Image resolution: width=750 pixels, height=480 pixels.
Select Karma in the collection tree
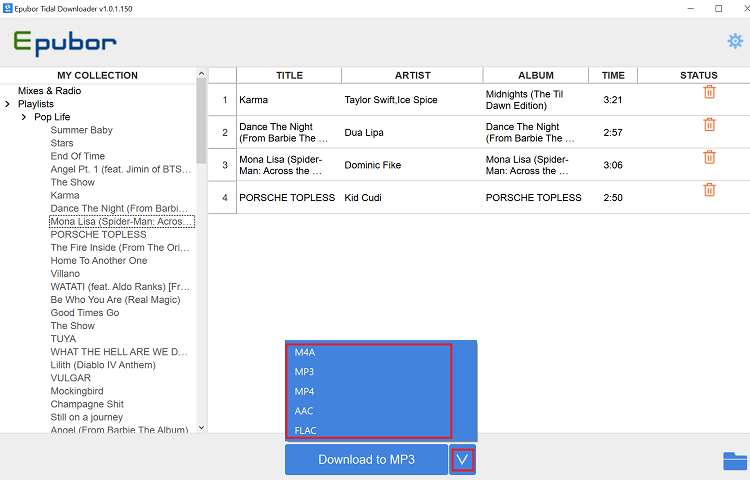pos(65,196)
